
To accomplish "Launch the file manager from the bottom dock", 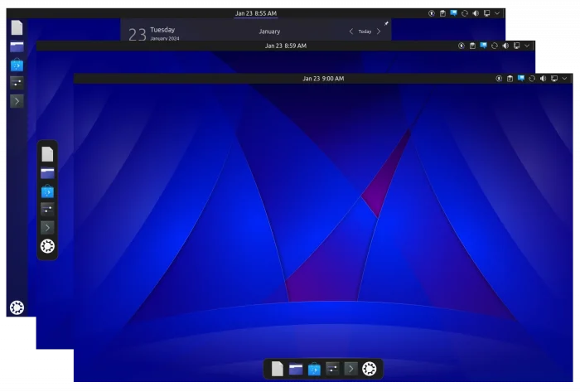I will pos(296,369).
